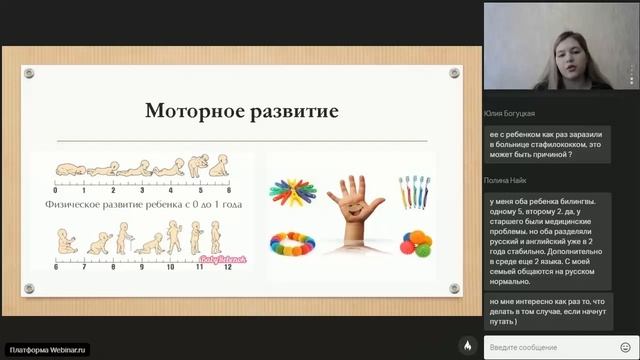Click the message about билингвы children

pyautogui.click(x=547, y=242)
